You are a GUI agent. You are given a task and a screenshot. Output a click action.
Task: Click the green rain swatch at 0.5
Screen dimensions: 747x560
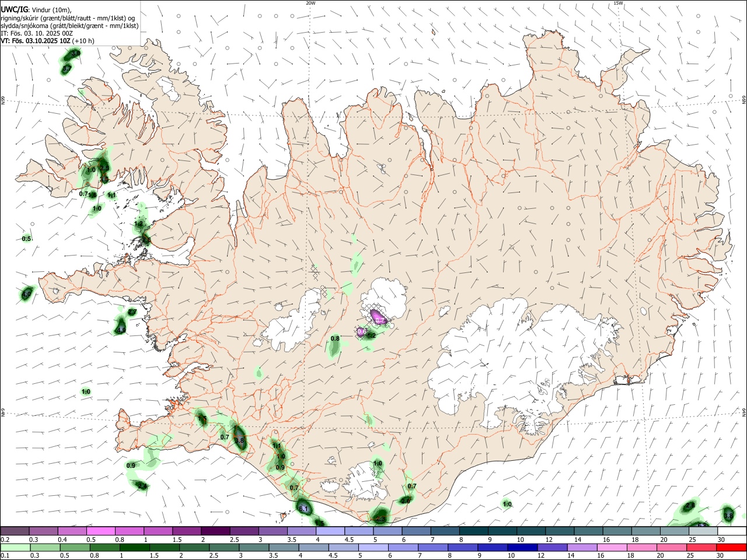[75, 548]
